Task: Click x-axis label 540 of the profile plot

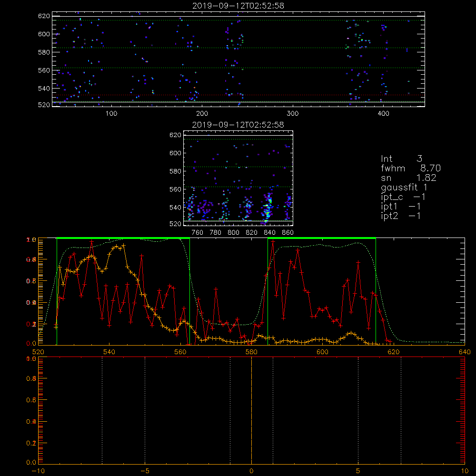Action: tap(109, 352)
